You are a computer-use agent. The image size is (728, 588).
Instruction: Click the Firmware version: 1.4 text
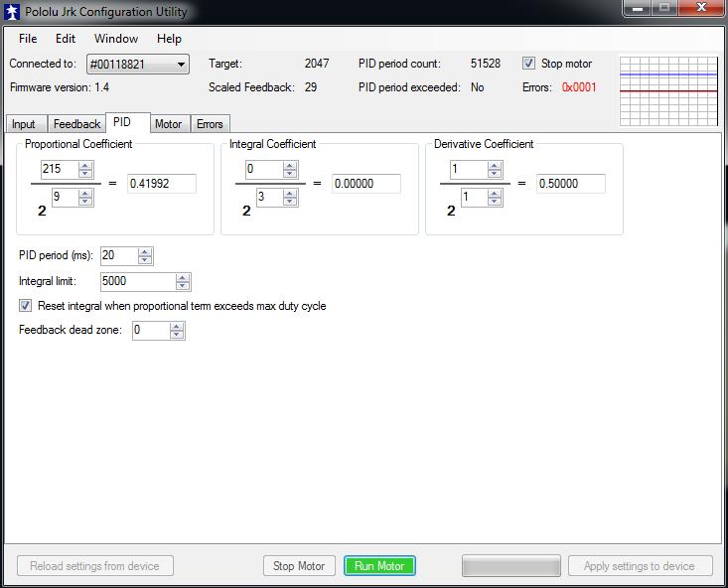tap(60, 87)
